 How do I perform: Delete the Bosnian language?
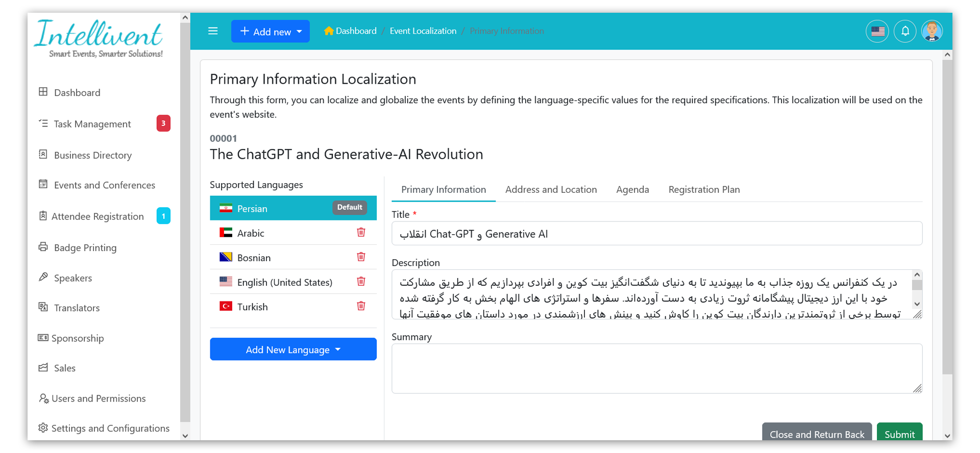coord(361,257)
